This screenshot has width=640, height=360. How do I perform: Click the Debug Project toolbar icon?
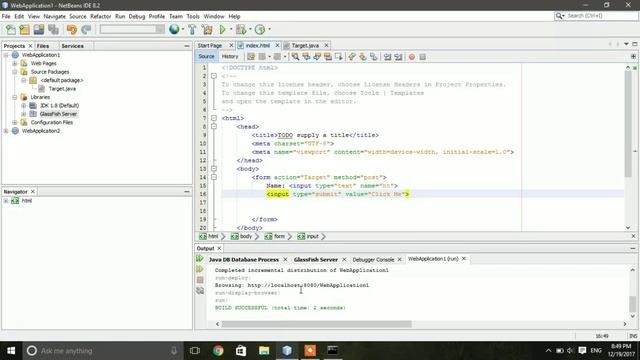(x=241, y=29)
